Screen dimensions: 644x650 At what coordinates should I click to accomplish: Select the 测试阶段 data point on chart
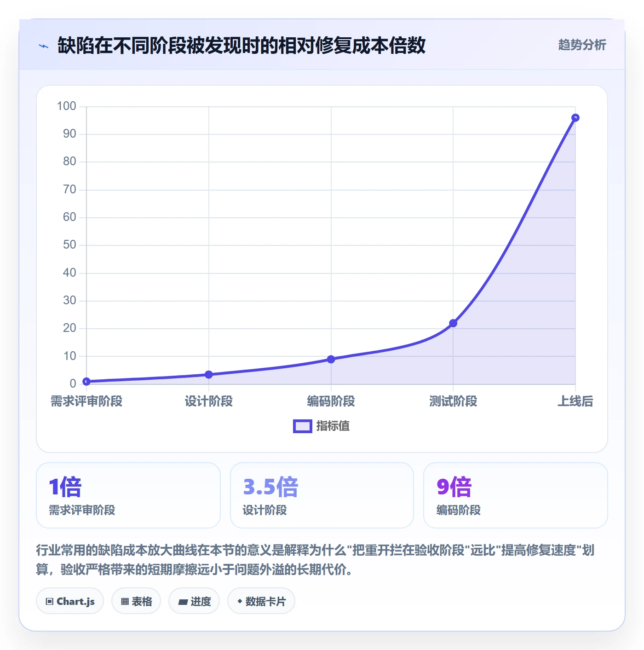(453, 323)
